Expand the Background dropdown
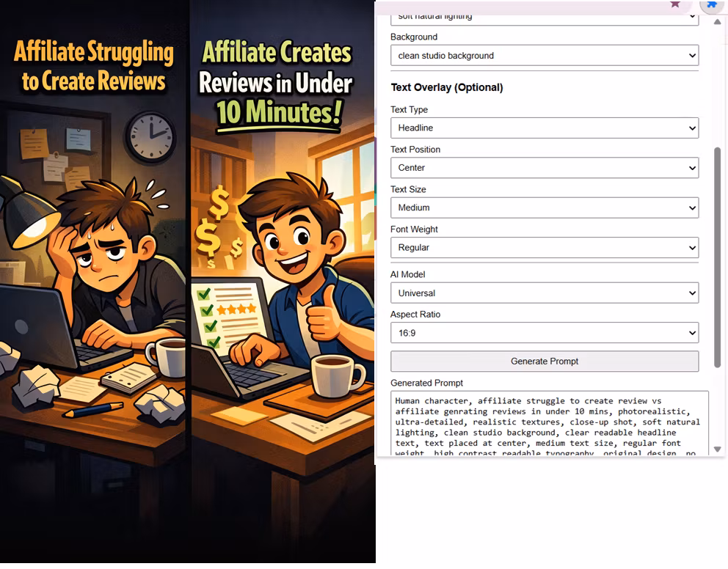The image size is (728, 569). click(544, 56)
